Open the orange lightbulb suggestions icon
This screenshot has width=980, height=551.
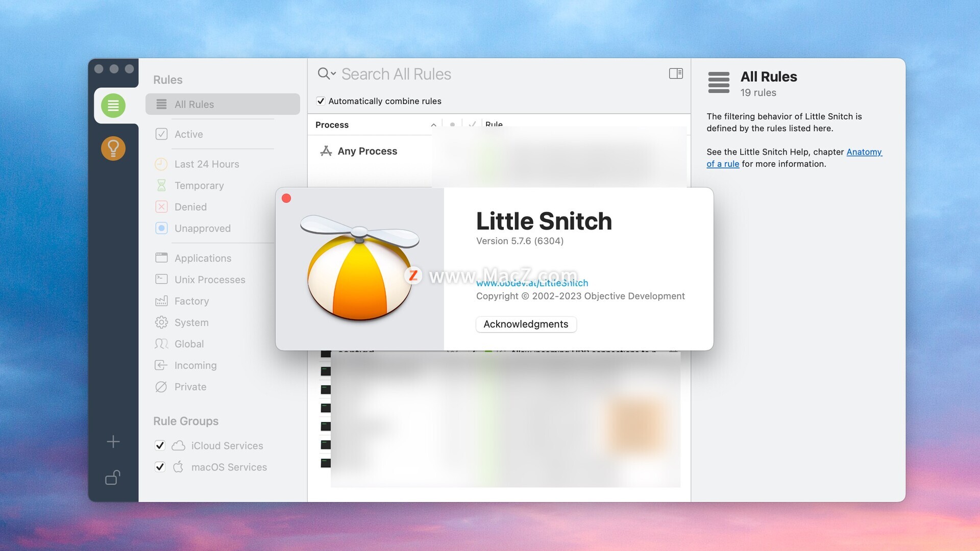point(113,148)
